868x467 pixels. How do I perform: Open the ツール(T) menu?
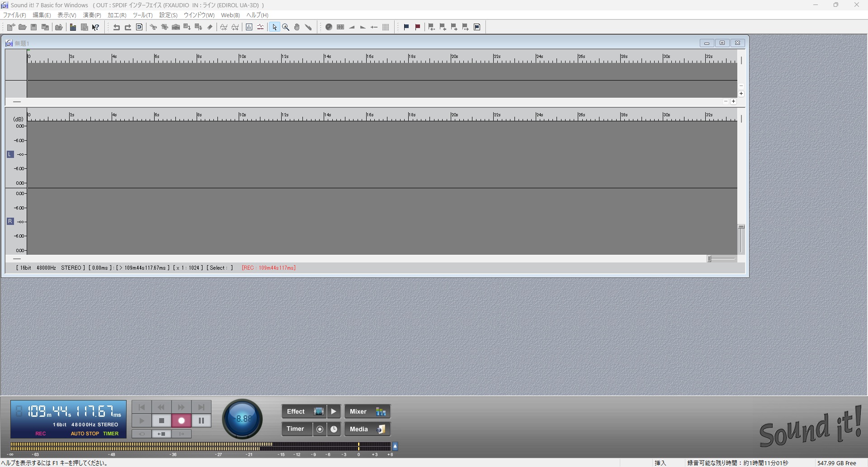click(x=142, y=15)
